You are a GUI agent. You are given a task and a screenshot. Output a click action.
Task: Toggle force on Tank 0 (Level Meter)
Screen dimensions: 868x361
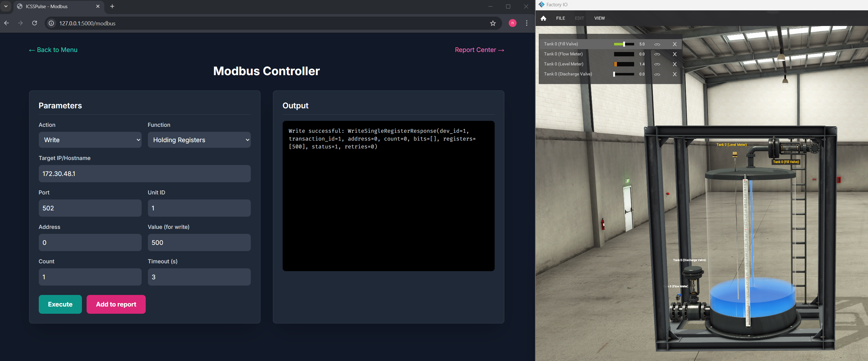click(x=657, y=64)
